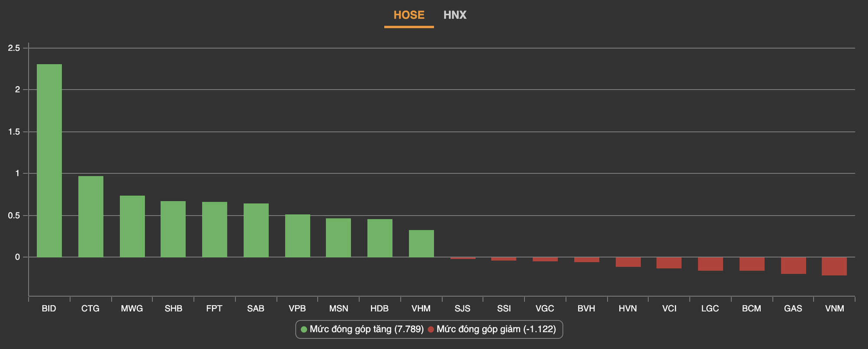Click the BID axis label
Image resolution: width=868 pixels, height=349 pixels.
click(49, 309)
